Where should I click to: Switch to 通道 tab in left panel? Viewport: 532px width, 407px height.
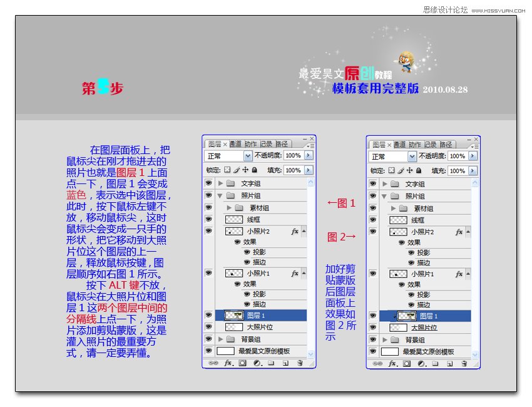(235, 144)
